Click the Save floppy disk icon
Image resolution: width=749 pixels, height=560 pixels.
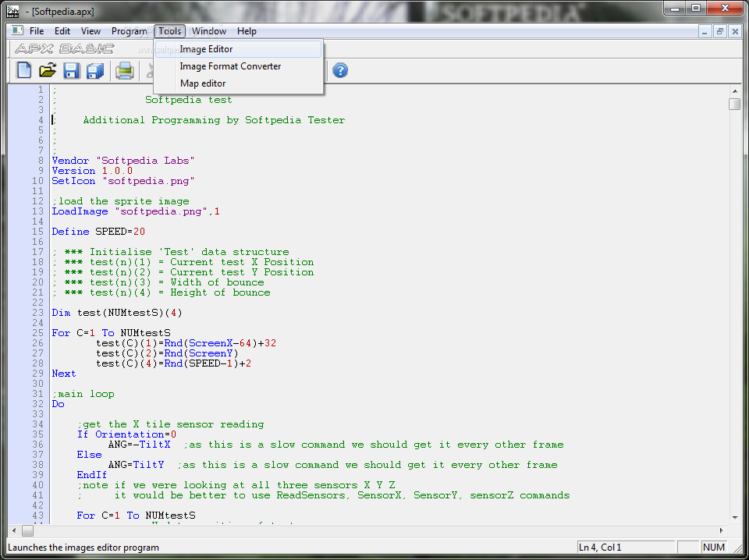(x=71, y=70)
